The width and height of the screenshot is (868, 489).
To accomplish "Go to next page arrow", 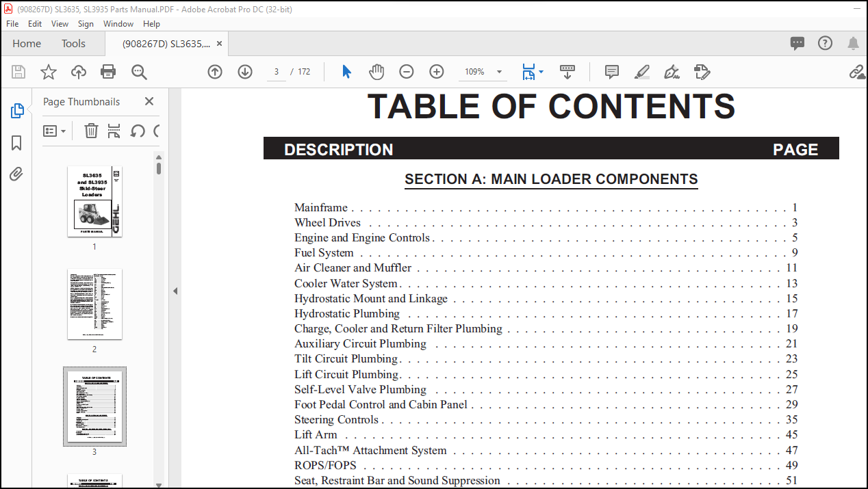I will coord(245,72).
